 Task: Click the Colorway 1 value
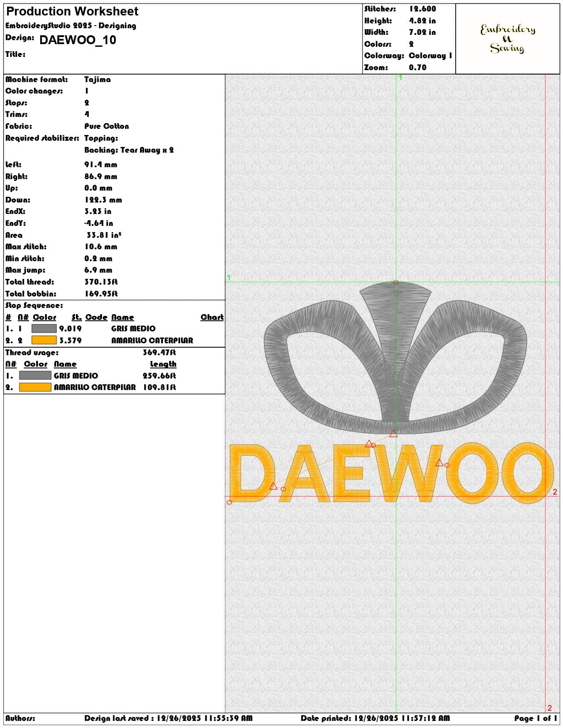click(x=430, y=56)
